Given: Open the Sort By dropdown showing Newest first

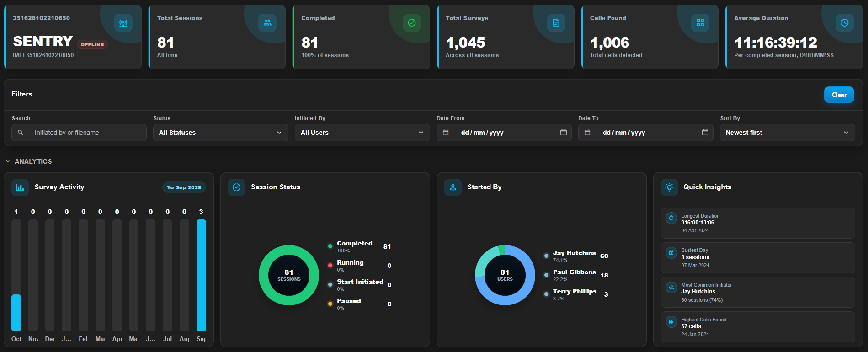Looking at the screenshot, I should [x=788, y=133].
